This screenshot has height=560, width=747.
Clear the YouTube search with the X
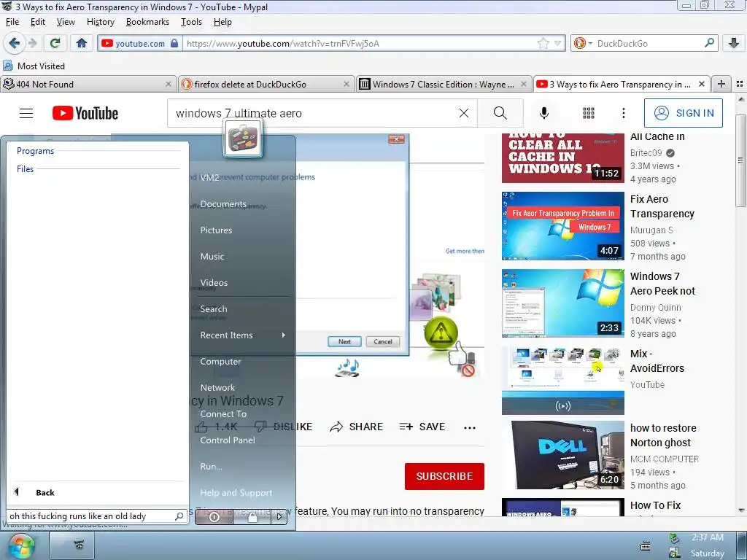[463, 113]
